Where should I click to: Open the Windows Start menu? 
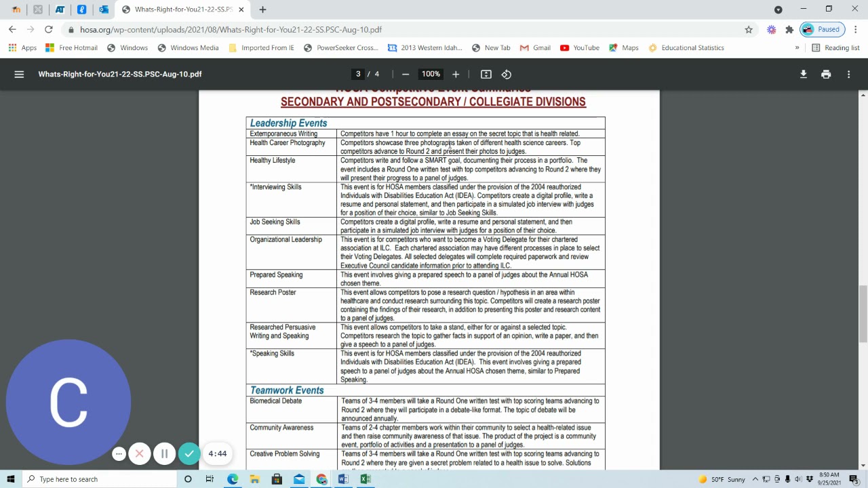pyautogui.click(x=10, y=479)
